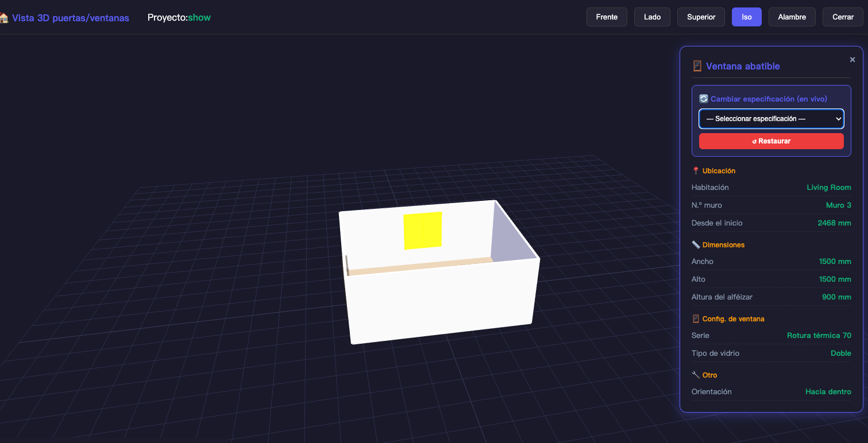Click the project name show
The image size is (868, 443).
[199, 18]
